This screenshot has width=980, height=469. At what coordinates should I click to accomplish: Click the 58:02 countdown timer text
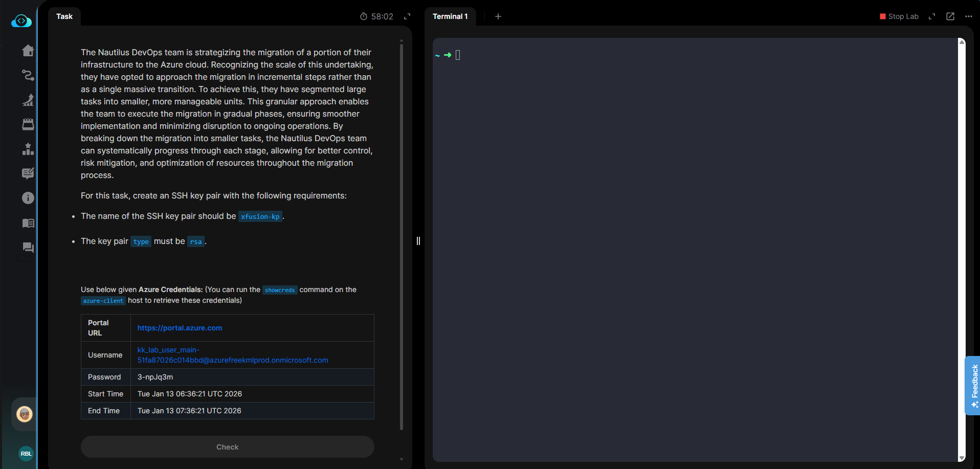(x=382, y=16)
